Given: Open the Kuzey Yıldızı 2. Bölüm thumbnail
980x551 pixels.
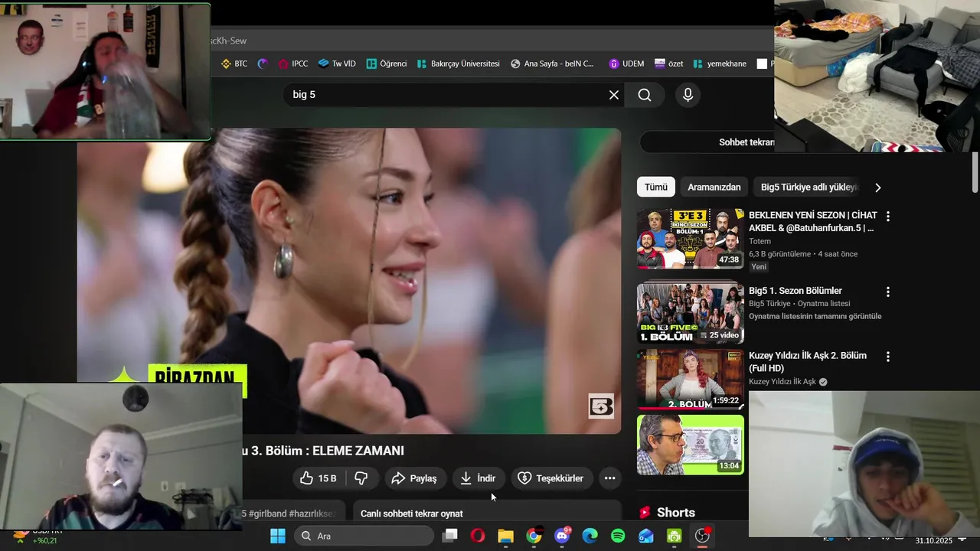Looking at the screenshot, I should point(691,379).
